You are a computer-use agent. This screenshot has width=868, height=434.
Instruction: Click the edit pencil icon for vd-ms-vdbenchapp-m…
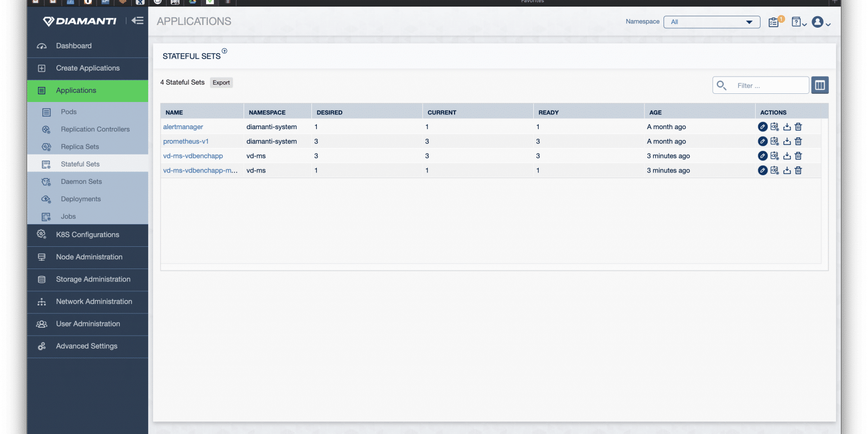click(763, 170)
